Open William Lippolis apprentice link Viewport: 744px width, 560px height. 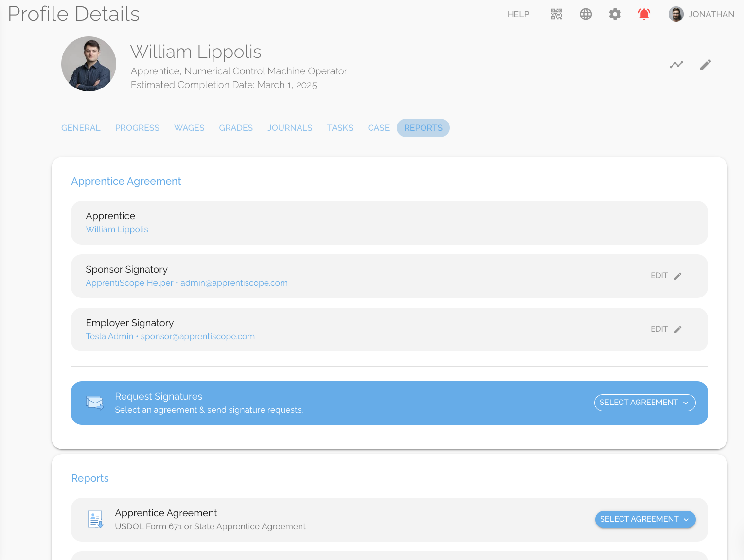click(117, 229)
